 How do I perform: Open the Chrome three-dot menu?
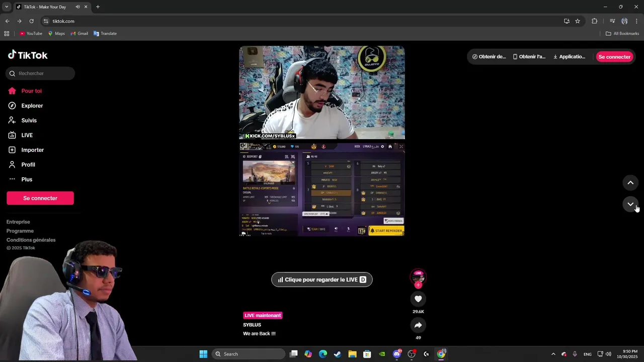tap(636, 21)
